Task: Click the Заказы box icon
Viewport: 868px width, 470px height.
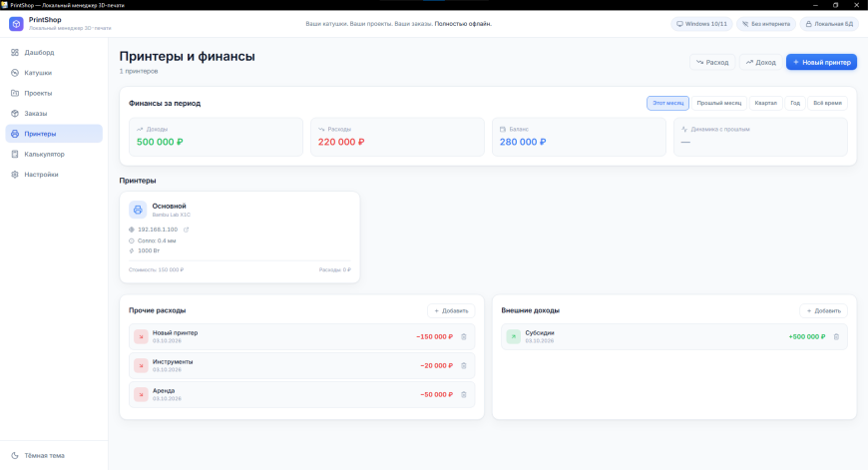Action: tap(15, 114)
